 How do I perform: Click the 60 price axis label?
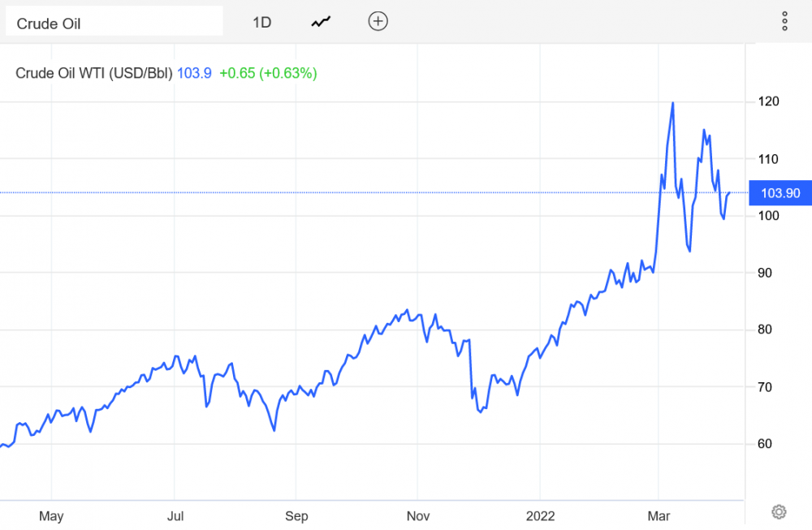[764, 444]
